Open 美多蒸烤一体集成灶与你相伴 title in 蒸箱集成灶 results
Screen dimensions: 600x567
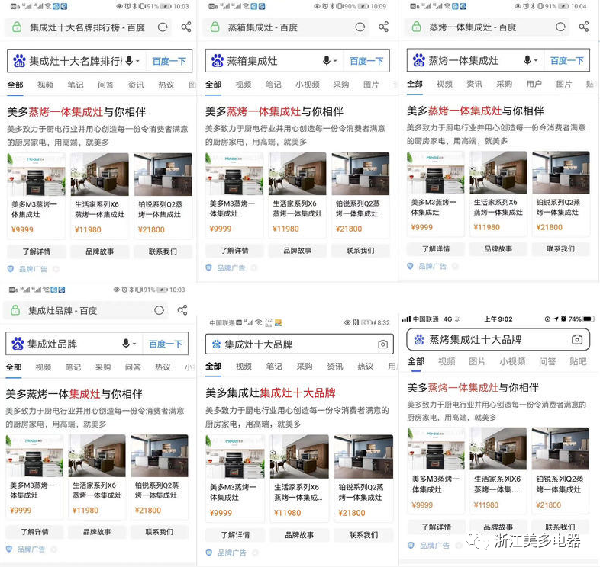click(x=274, y=112)
